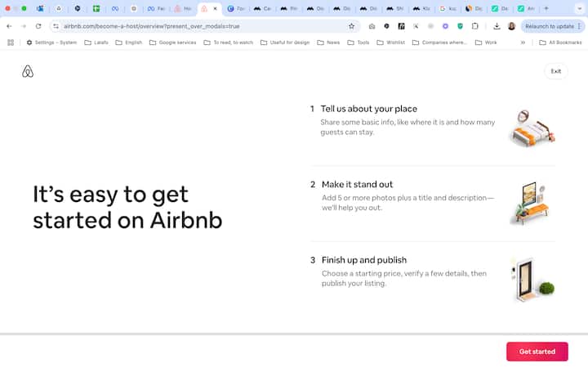588x368 pixels.
Task: Open the News bookmarks folder
Action: (328, 43)
